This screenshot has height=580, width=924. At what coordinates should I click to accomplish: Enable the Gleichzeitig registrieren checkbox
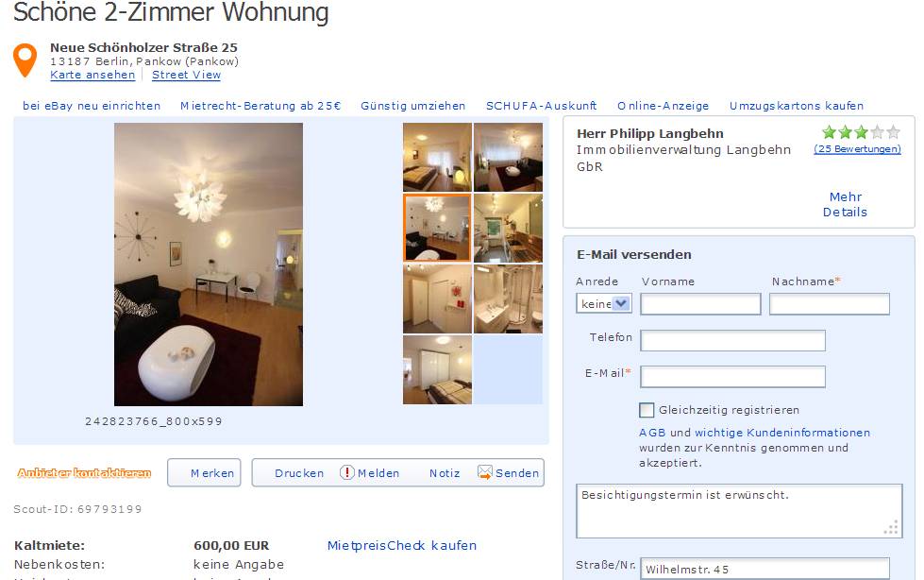pyautogui.click(x=647, y=410)
